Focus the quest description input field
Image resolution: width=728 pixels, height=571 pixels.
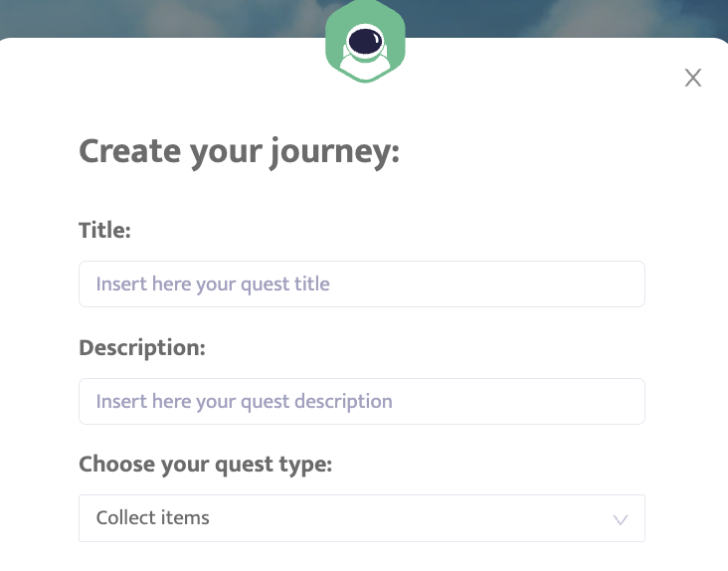362,401
